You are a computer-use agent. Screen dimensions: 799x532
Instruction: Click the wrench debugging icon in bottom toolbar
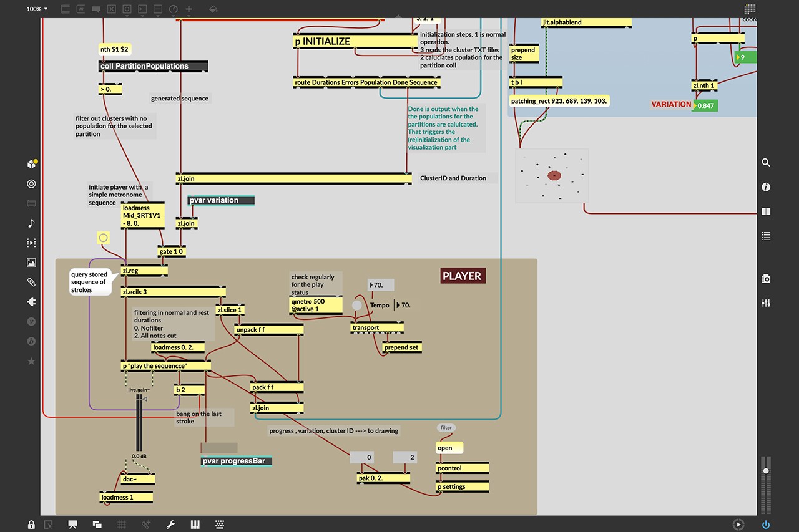[170, 525]
